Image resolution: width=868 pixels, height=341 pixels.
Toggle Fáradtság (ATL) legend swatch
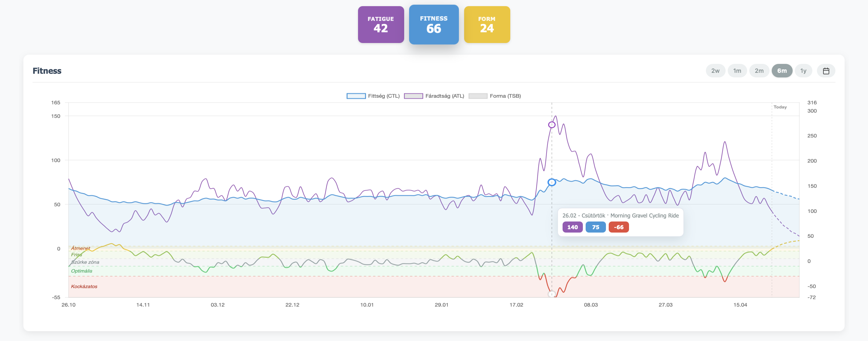click(413, 96)
